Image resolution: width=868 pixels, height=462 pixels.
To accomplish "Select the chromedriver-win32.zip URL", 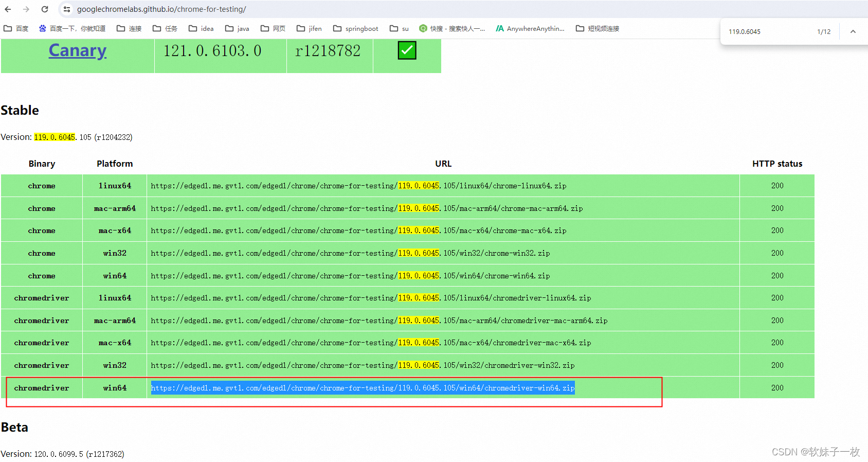I will click(x=363, y=365).
